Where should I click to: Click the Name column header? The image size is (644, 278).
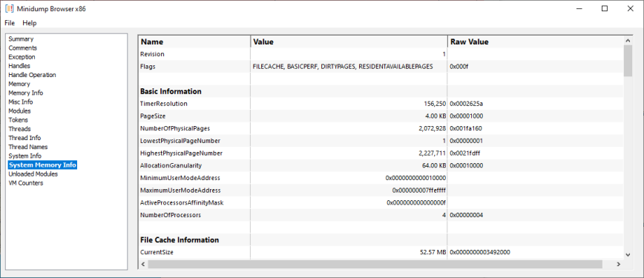tap(194, 42)
